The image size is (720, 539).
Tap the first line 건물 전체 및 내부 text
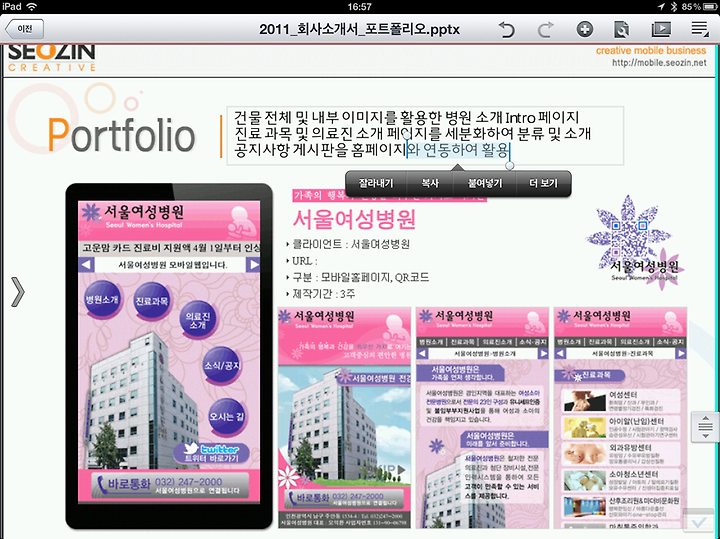pos(406,118)
